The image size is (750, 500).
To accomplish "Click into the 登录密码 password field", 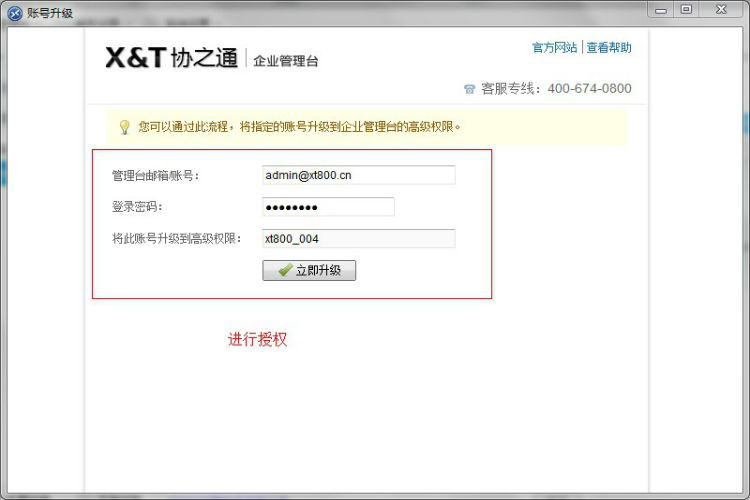I will pos(328,207).
